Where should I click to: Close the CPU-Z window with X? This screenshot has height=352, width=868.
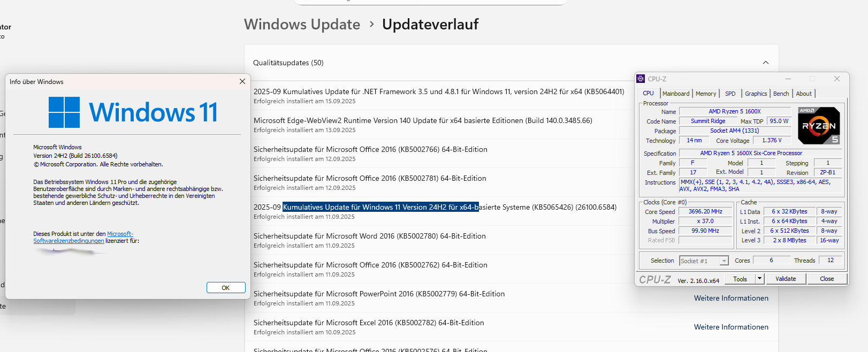[837, 79]
